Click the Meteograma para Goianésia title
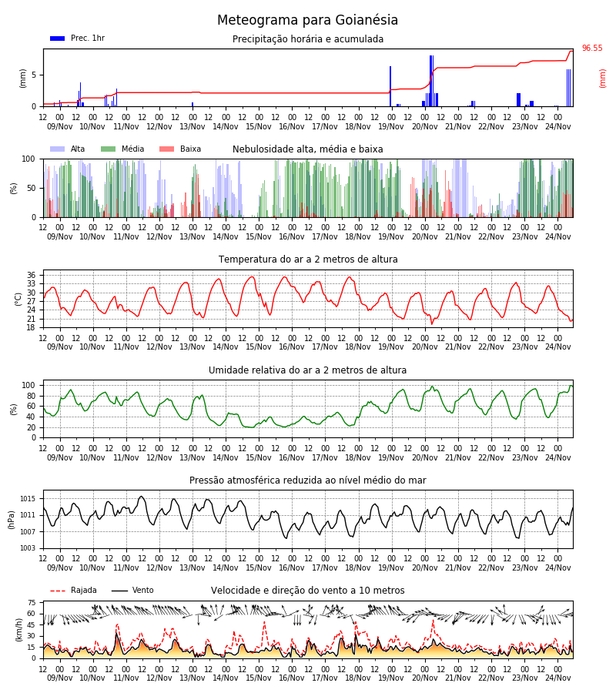 (307, 20)
